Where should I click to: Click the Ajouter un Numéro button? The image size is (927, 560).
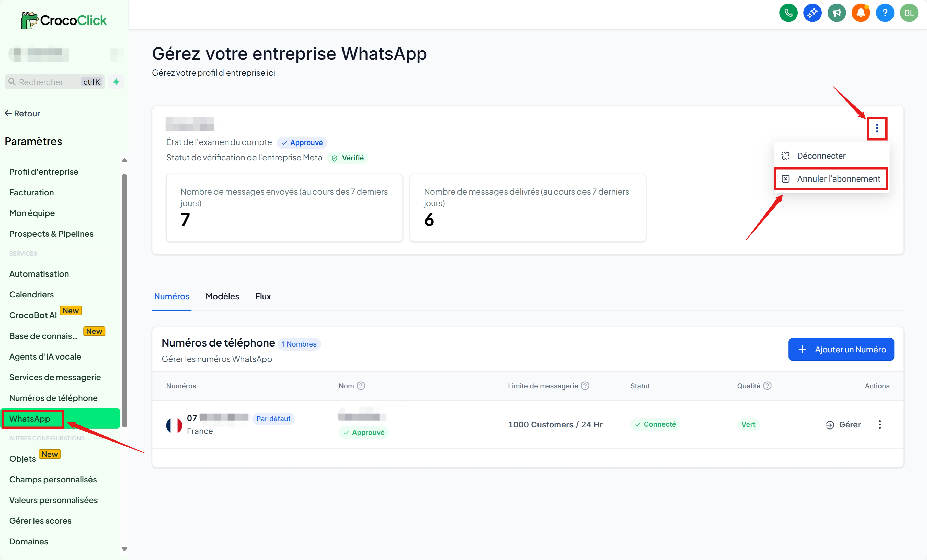841,350
